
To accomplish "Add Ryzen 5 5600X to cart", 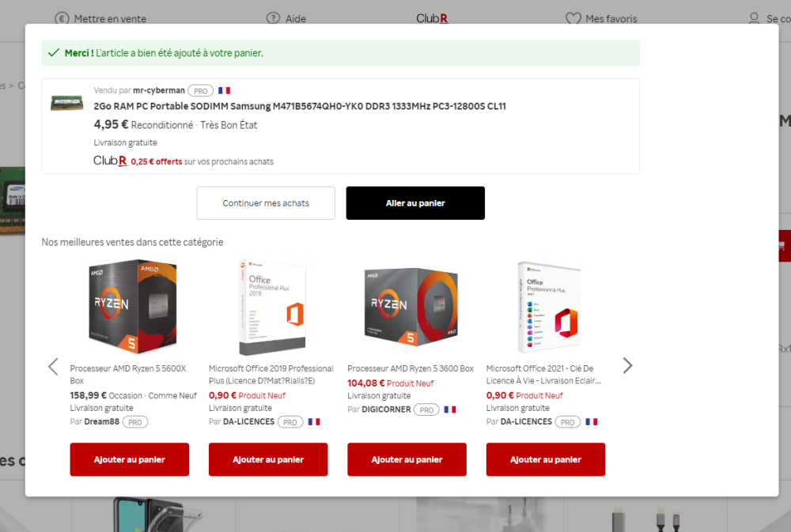I will pyautogui.click(x=130, y=459).
